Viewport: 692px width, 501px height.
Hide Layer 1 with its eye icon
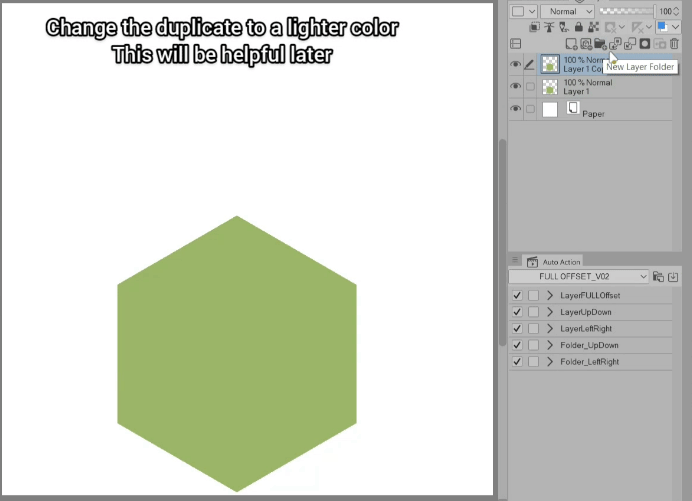pyautogui.click(x=515, y=86)
